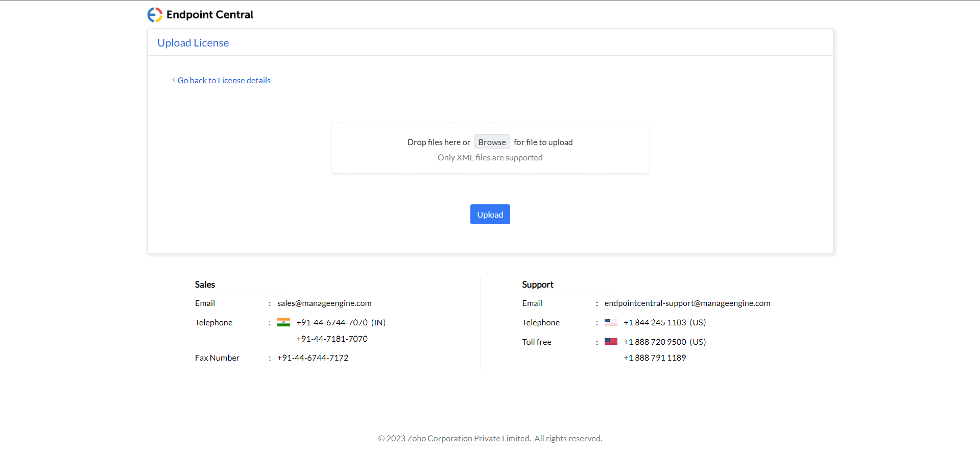Click the sales phone number +91-44-7181-7070
This screenshot has height=450, width=980.
(332, 339)
